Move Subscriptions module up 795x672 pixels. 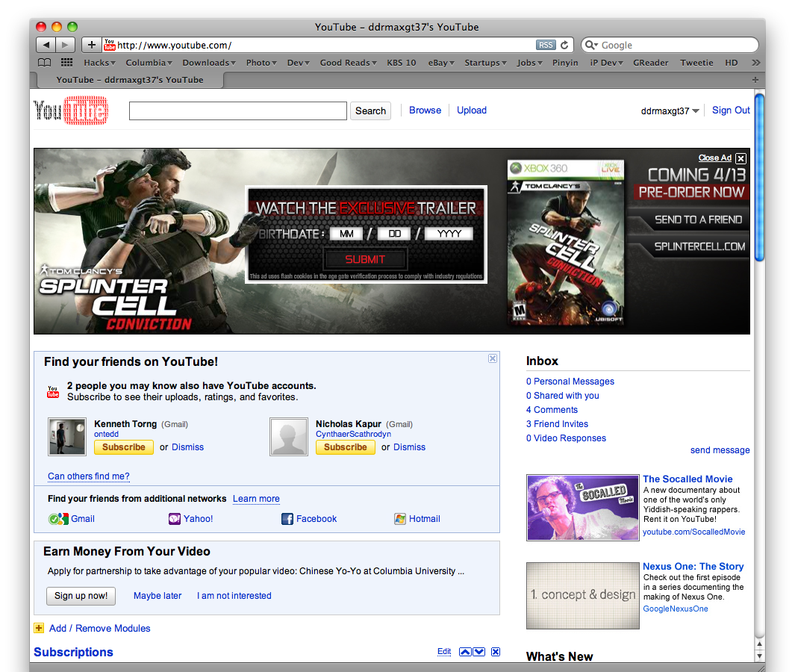(x=465, y=652)
